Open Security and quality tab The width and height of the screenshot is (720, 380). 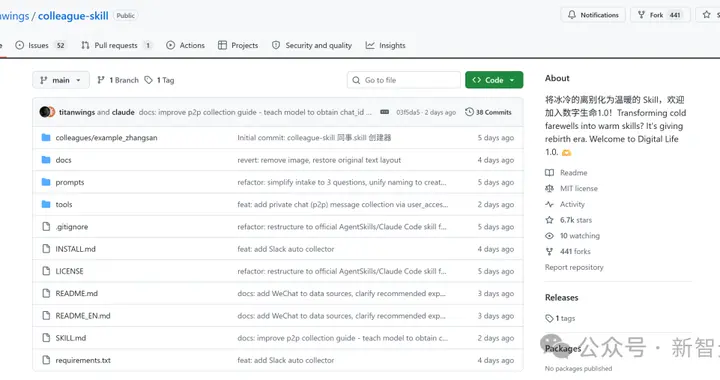[x=312, y=45]
